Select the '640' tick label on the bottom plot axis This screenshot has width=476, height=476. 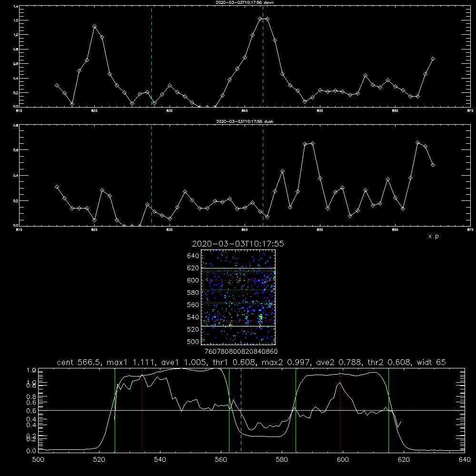tap(465, 460)
